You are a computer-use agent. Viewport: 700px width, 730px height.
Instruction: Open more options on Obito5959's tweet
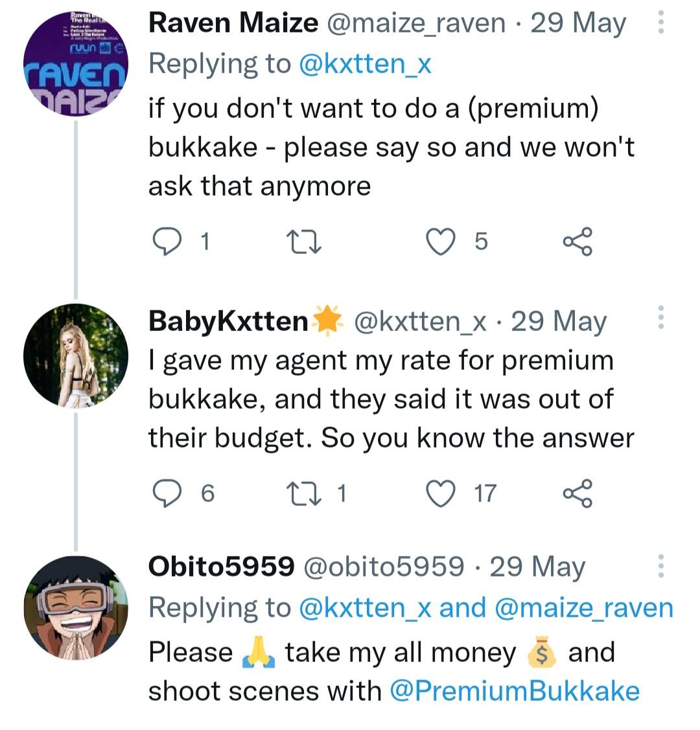coord(660,566)
